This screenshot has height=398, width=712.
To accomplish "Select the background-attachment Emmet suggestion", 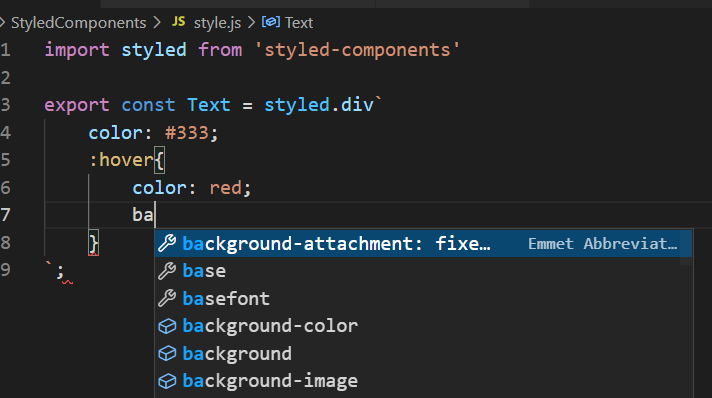I will point(423,244).
